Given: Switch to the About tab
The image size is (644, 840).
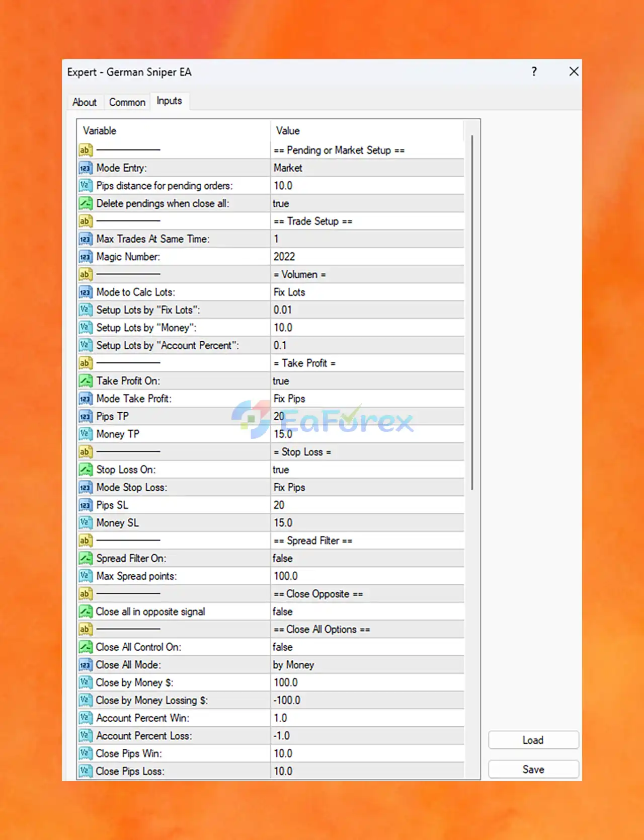Looking at the screenshot, I should click(x=85, y=102).
